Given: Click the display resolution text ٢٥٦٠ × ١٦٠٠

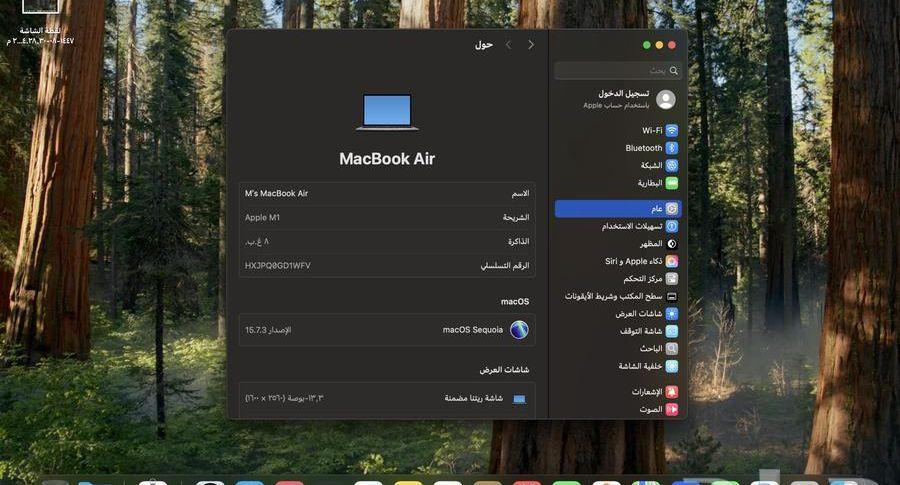Looking at the screenshot, I should [285, 398].
